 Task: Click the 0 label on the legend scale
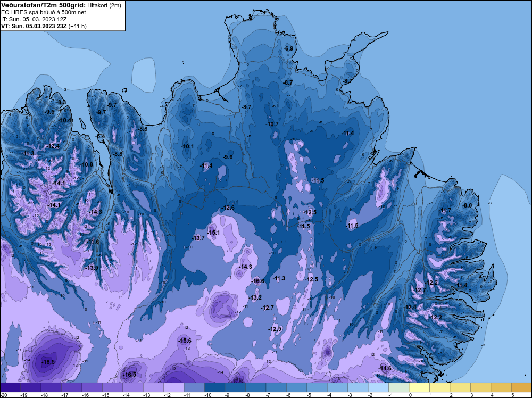pyautogui.click(x=411, y=395)
